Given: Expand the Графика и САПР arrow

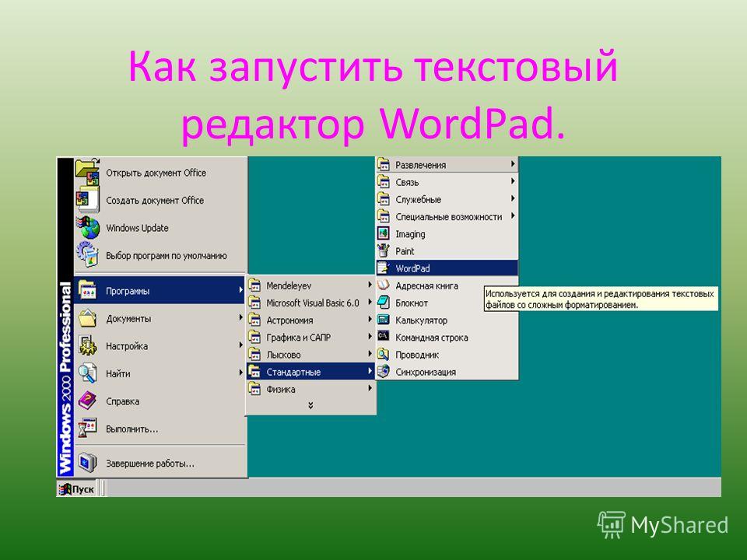Looking at the screenshot, I should pyautogui.click(x=370, y=336).
